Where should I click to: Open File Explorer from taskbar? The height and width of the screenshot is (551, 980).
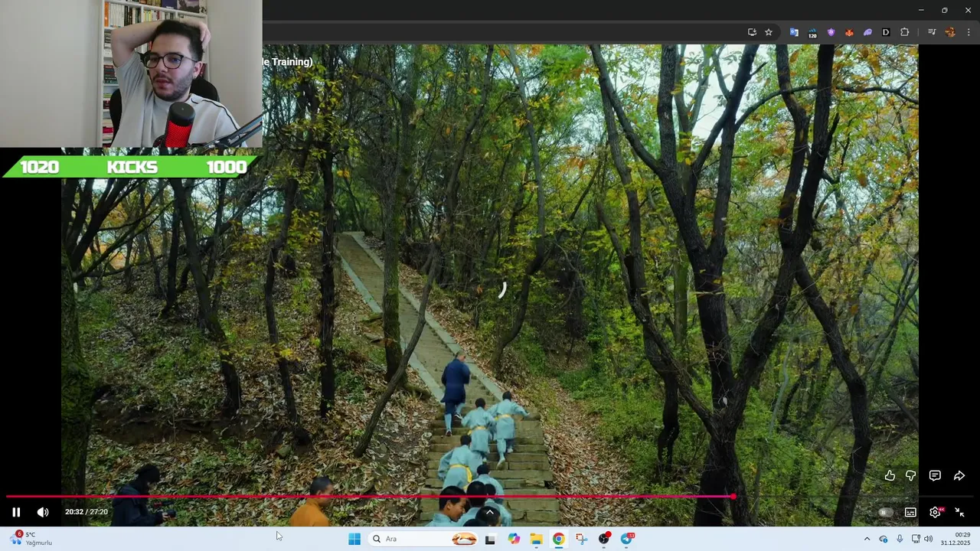536,539
